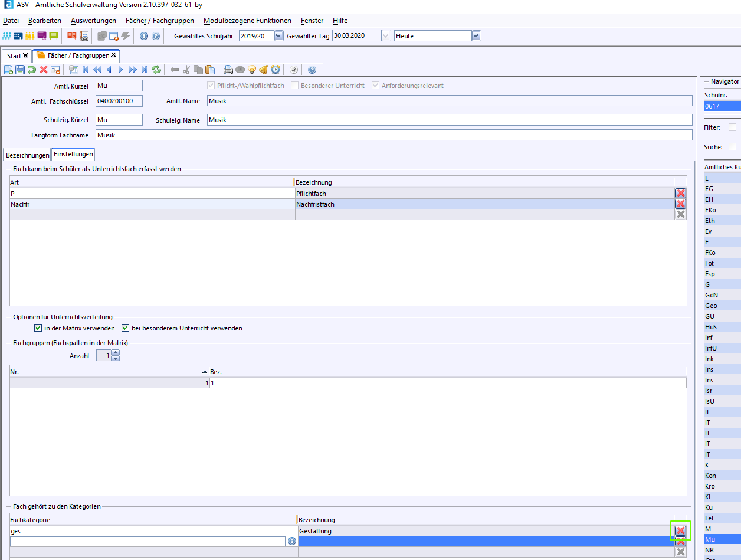The image size is (741, 560).
Task: Select 'Geo' in the Navigator list
Action: (x=722, y=306)
